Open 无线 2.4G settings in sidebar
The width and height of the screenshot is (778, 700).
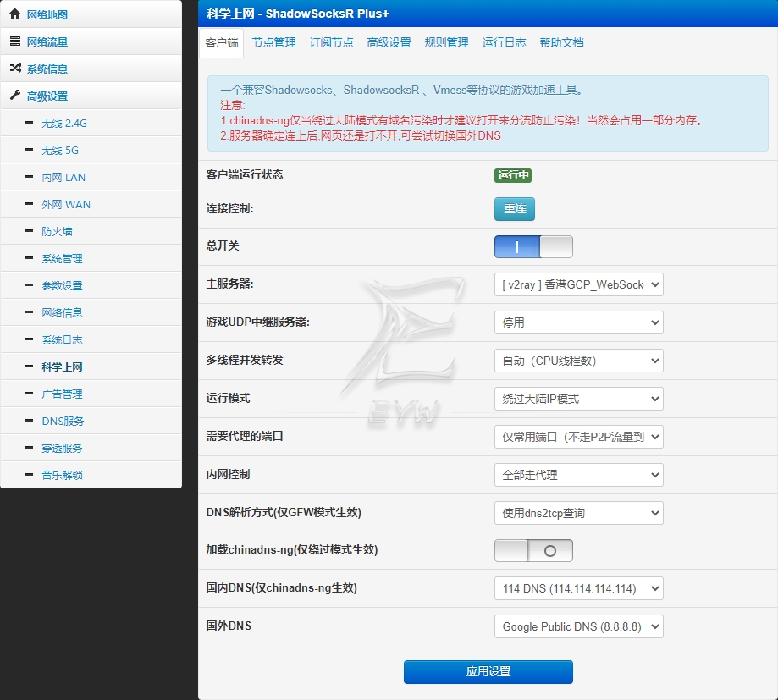coord(64,123)
